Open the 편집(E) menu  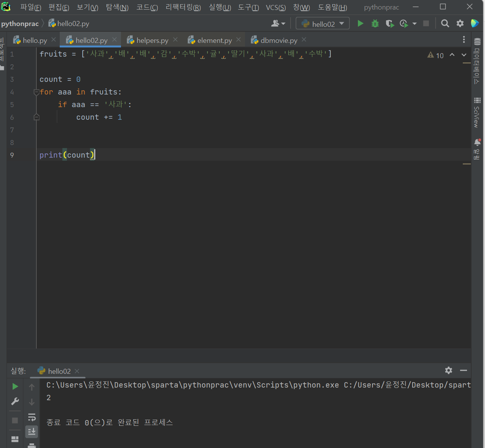(x=59, y=7)
